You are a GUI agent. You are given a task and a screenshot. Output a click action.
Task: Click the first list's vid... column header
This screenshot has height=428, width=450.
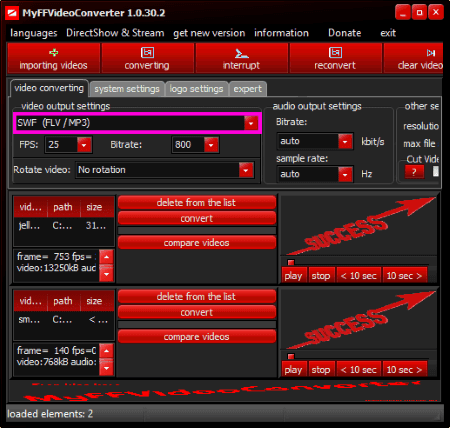point(31,207)
